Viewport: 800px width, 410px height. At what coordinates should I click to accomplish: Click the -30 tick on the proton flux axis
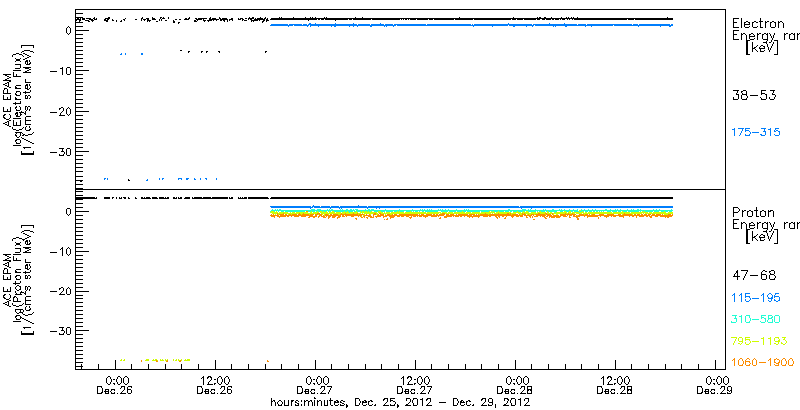click(x=59, y=331)
